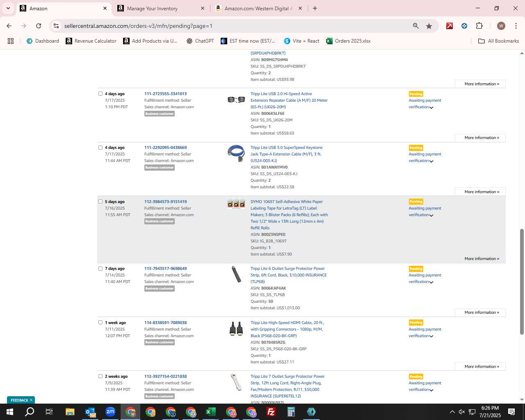
Task: Expand More information for order 111-2723555-3341013
Action: point(481,138)
